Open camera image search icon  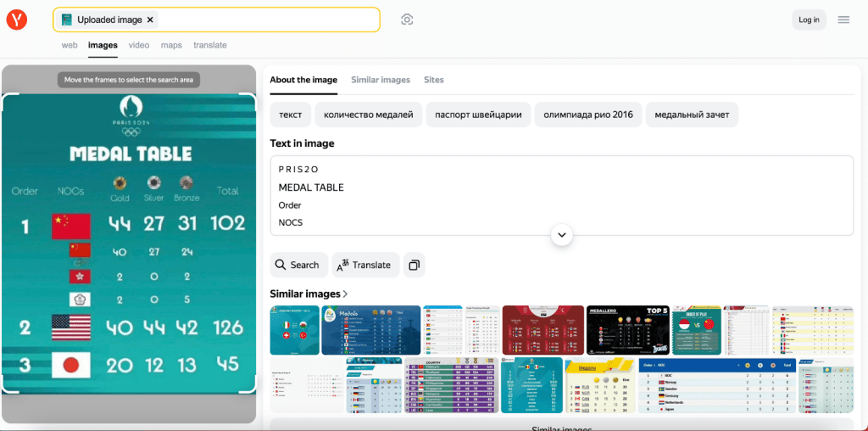point(407,20)
